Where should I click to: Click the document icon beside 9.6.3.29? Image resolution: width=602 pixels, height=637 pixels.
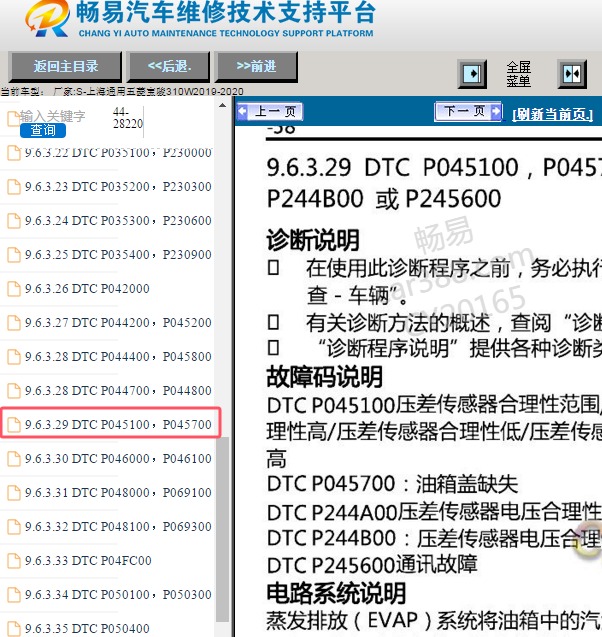tap(14, 425)
